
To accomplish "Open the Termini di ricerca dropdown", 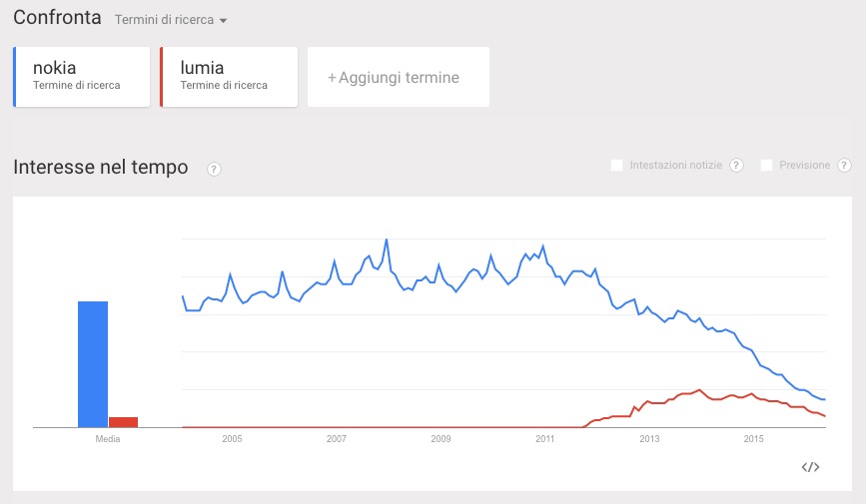I will click(x=171, y=20).
